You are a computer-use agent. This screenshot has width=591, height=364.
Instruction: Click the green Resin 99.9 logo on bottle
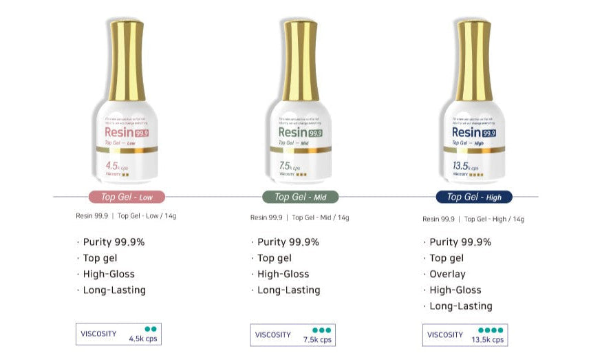click(x=300, y=132)
